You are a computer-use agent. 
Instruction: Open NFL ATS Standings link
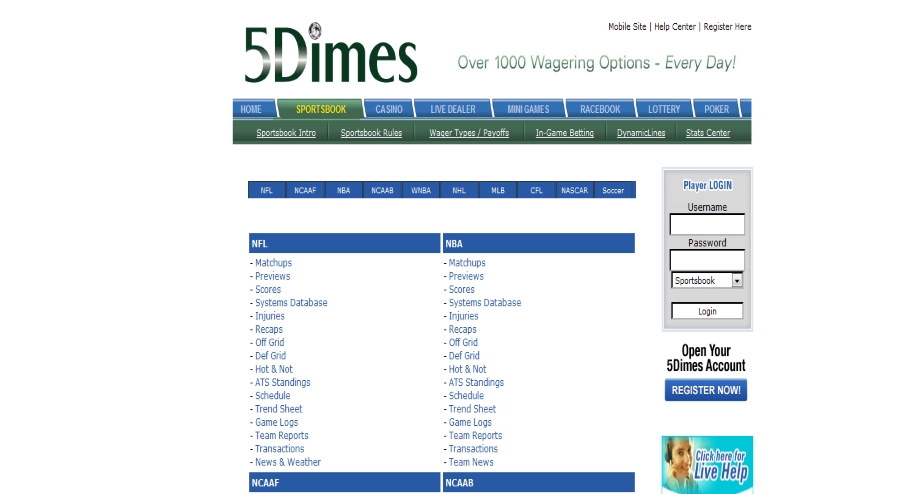click(282, 382)
